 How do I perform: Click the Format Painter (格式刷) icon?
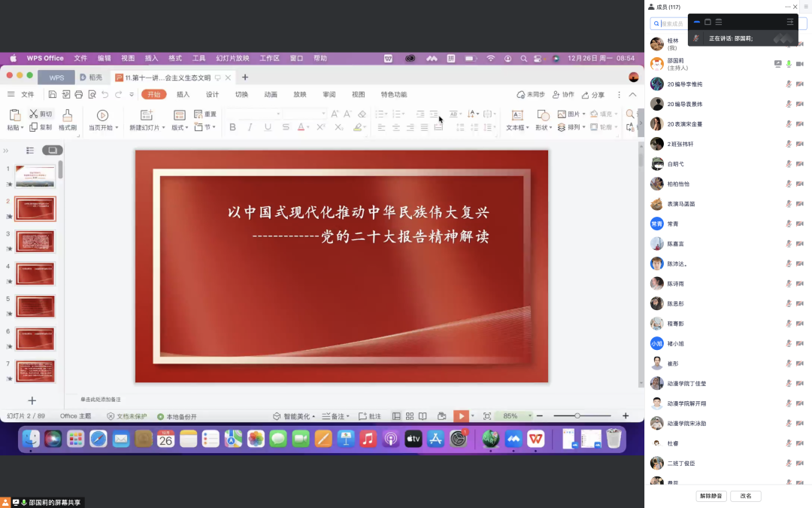tap(68, 115)
